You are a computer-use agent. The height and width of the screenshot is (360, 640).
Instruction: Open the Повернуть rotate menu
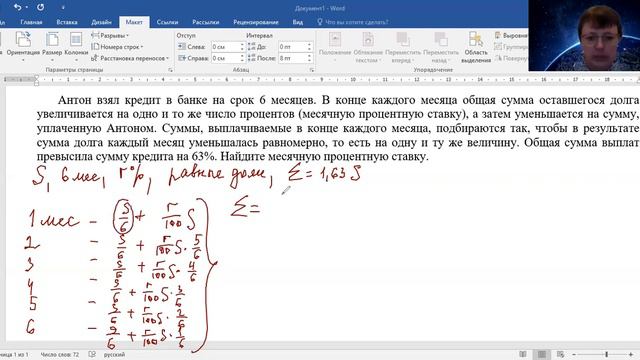(511, 58)
